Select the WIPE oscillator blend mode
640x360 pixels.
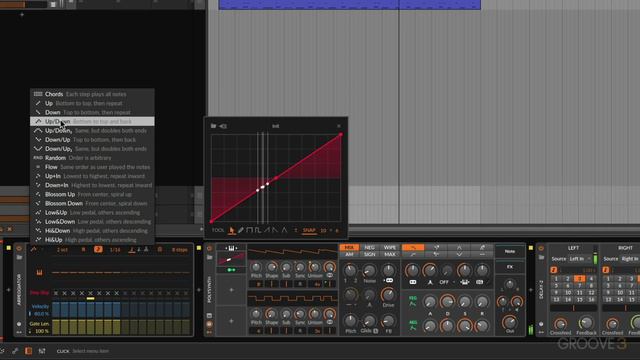[x=389, y=247]
